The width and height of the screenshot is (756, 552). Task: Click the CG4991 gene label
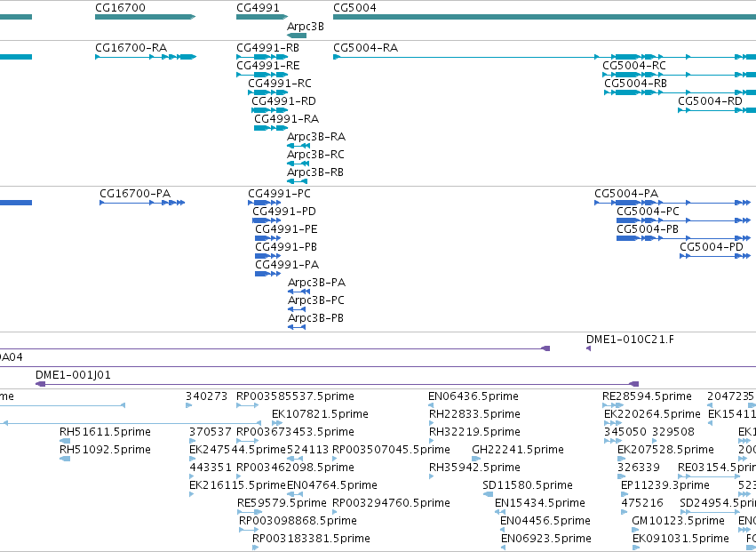(258, 8)
